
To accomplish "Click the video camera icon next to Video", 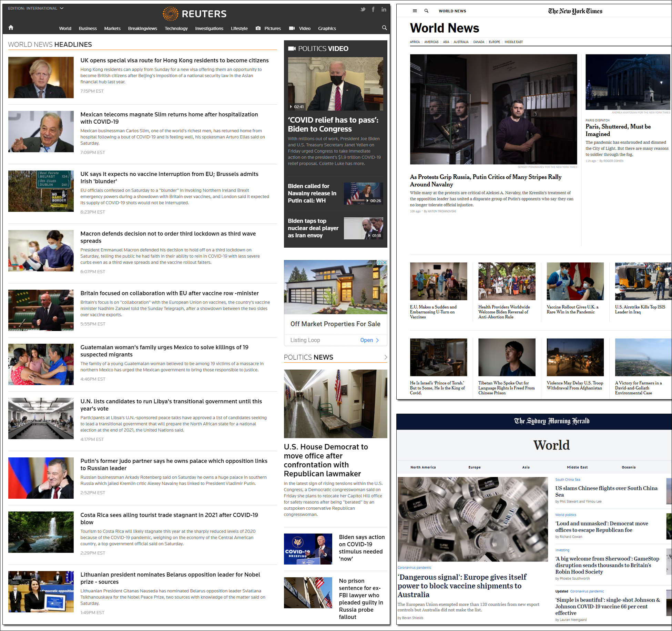I will click(x=292, y=28).
